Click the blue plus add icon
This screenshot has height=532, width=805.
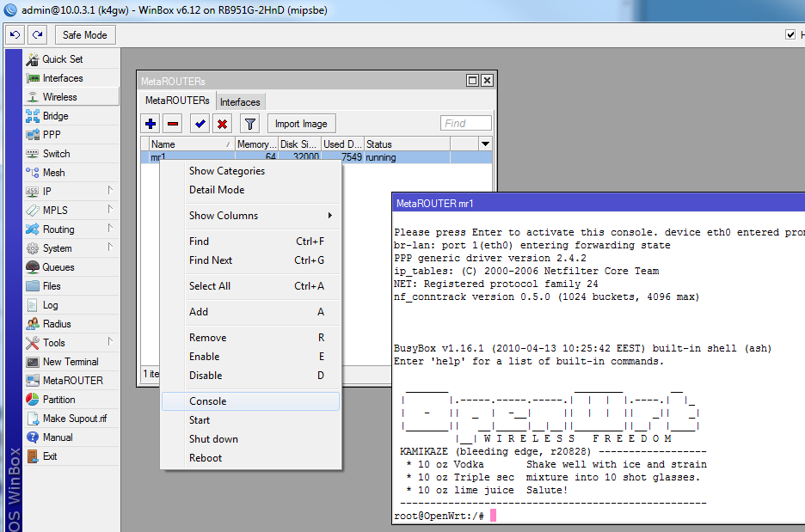tap(151, 124)
